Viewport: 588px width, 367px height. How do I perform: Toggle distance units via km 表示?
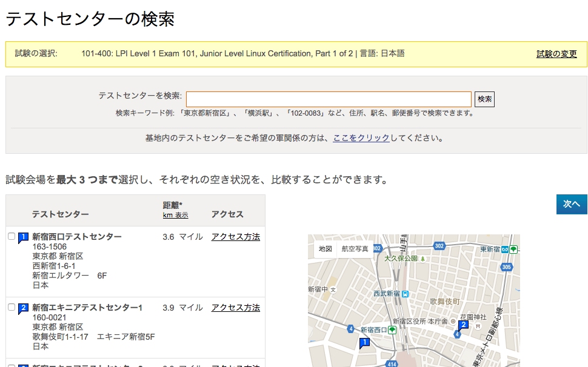[175, 214]
